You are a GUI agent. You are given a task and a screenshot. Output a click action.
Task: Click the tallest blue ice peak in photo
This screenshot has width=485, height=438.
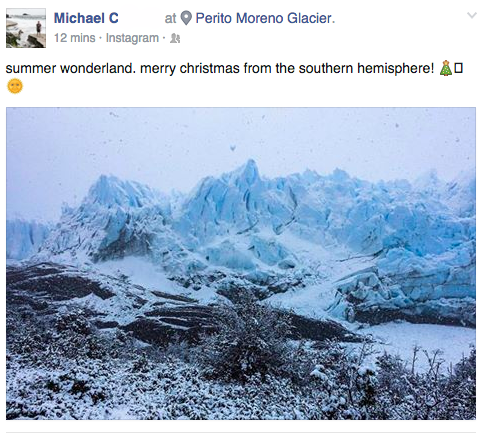pyautogui.click(x=250, y=172)
